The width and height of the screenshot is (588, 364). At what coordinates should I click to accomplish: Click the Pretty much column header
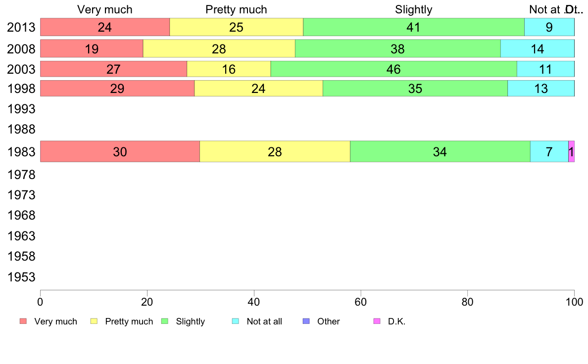[236, 9]
